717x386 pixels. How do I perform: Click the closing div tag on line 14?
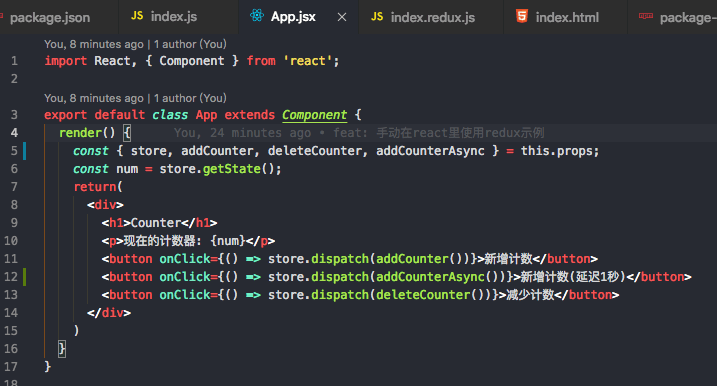(109, 313)
